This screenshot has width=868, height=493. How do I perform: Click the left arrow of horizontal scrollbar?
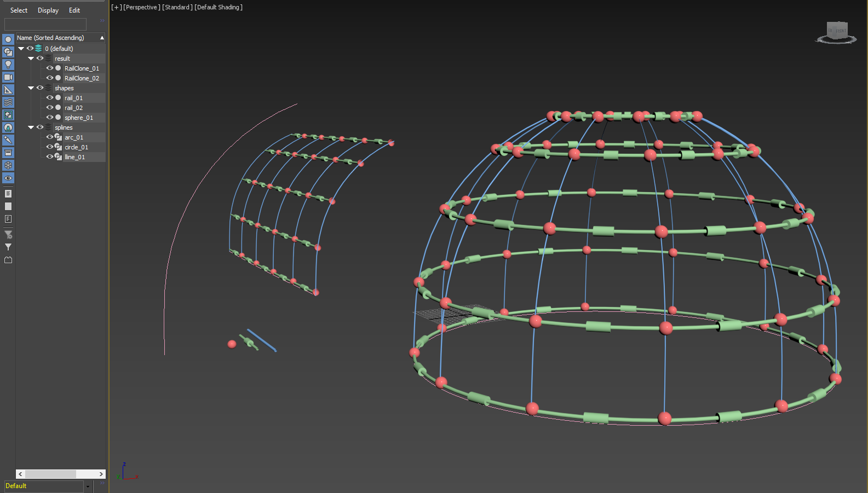pyautogui.click(x=20, y=474)
